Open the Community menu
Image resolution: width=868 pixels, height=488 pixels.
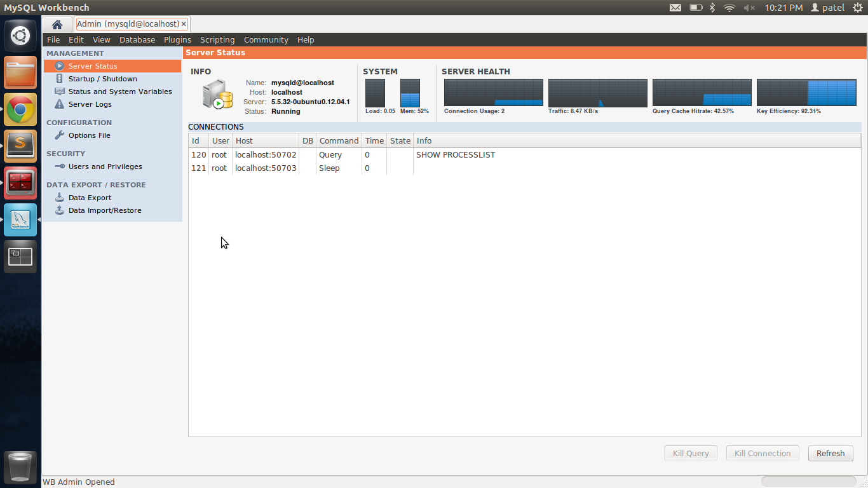pos(266,39)
